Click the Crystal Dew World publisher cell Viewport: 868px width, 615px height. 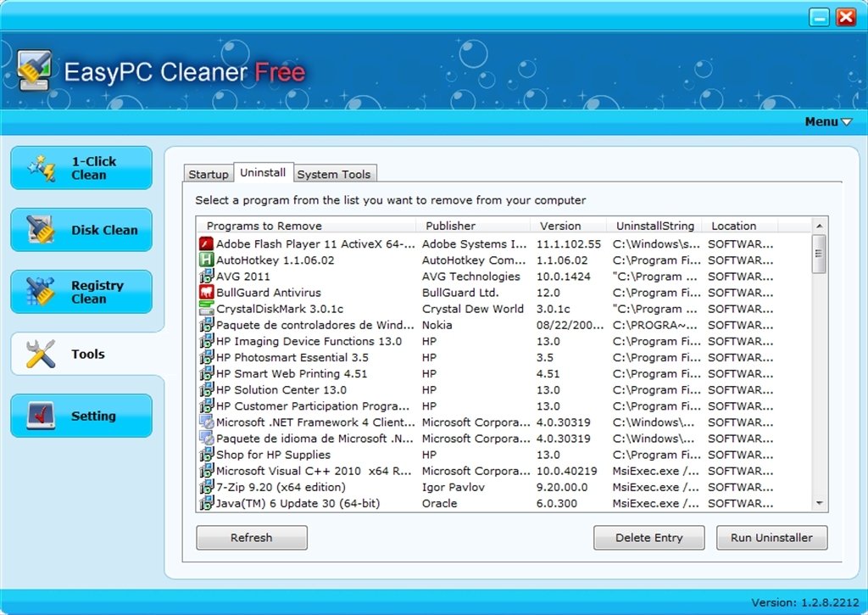(473, 309)
